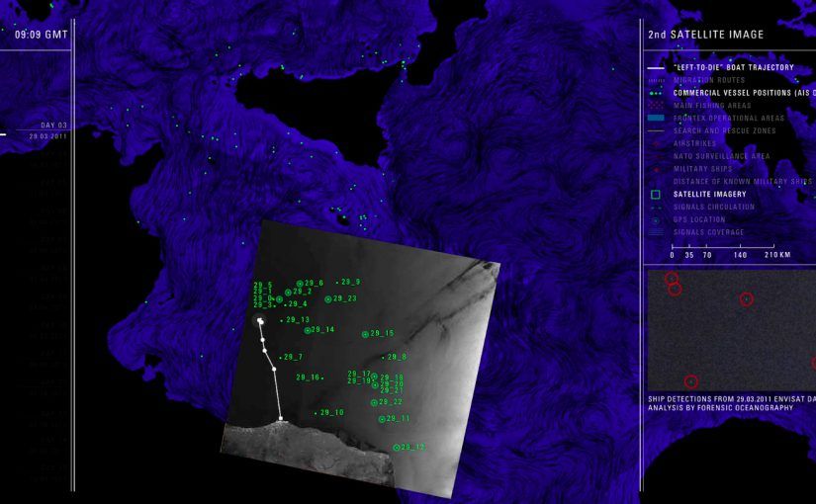Toggle the "Left-to-Die" Boat Trajectory layer

pyautogui.click(x=734, y=67)
